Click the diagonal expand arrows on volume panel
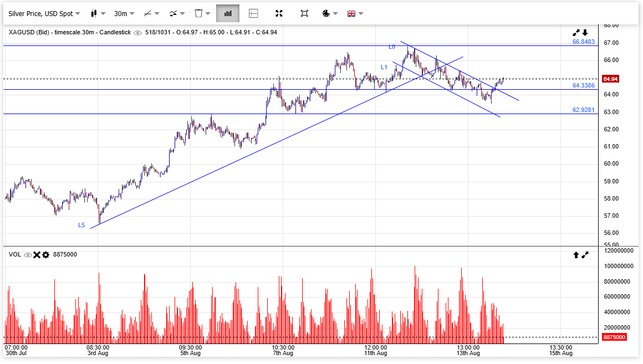 pyautogui.click(x=585, y=255)
